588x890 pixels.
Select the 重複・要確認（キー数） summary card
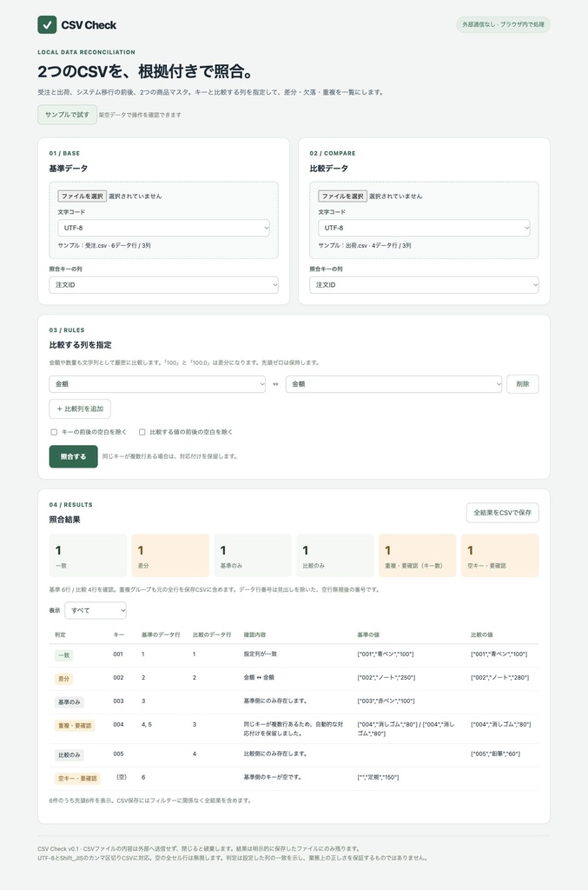click(x=417, y=555)
